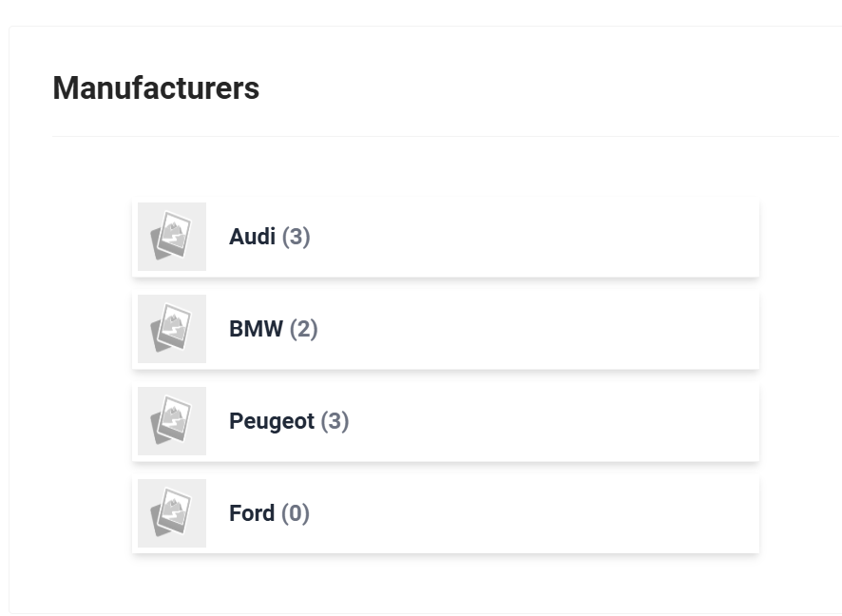Screen dimensions: 842x616
Task: Click page background above the Manufacturers panel
Action: click(x=421, y=11)
